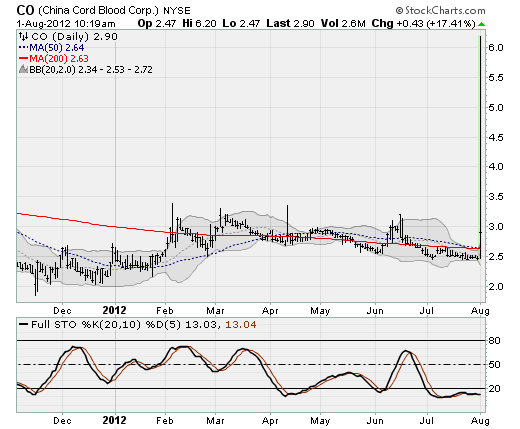Click the high price 'Hi 6.20'
Viewport: 520px width, 429px height.
click(199, 24)
